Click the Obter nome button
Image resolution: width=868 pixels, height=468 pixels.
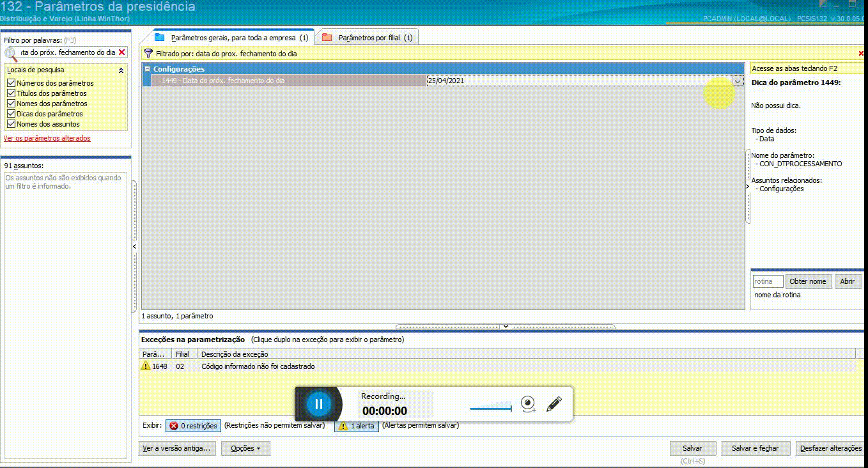(x=808, y=281)
